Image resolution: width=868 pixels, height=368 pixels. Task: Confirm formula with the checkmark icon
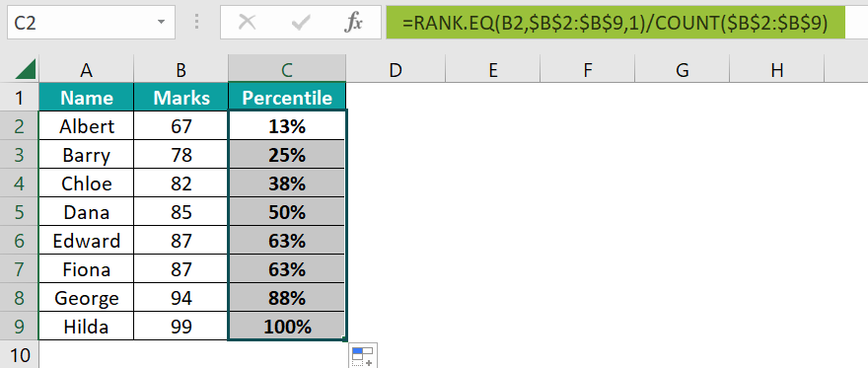(x=301, y=23)
